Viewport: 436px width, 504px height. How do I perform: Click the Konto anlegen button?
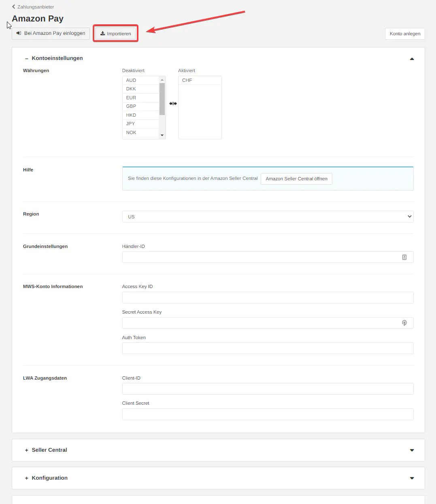click(x=404, y=34)
